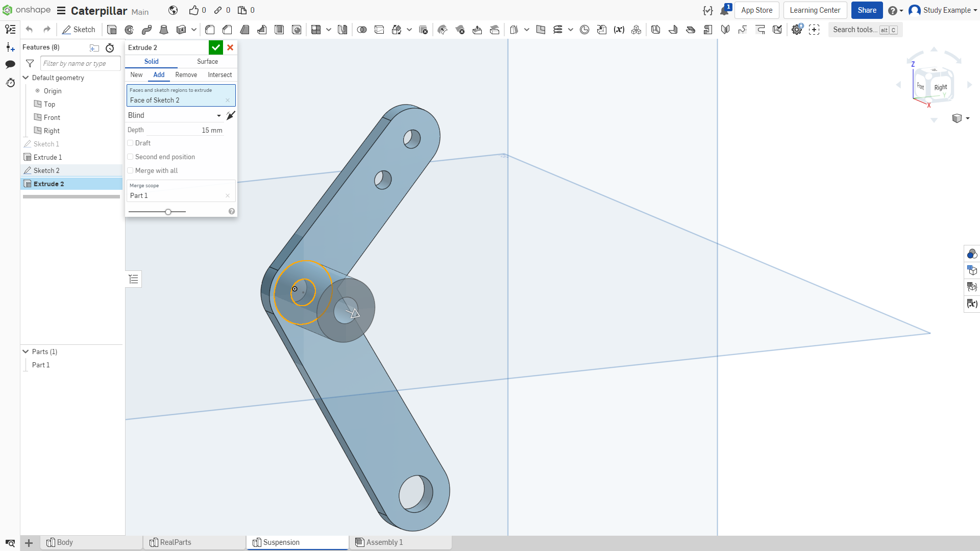The width and height of the screenshot is (980, 551).
Task: Collapse the Parts list section
Action: click(x=26, y=352)
